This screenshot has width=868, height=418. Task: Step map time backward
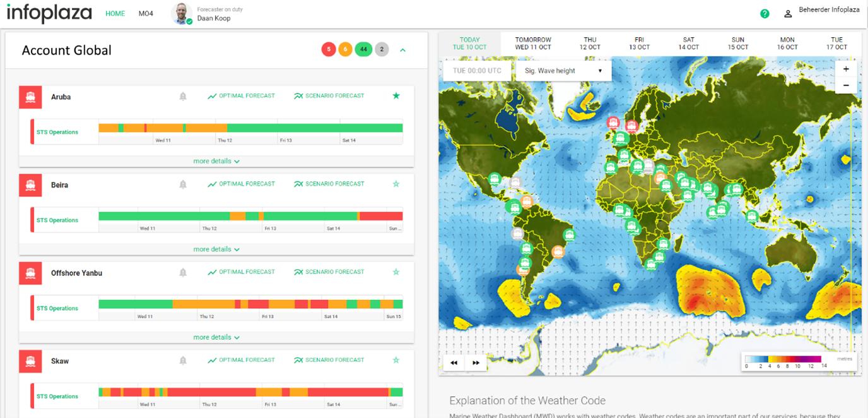[454, 363]
